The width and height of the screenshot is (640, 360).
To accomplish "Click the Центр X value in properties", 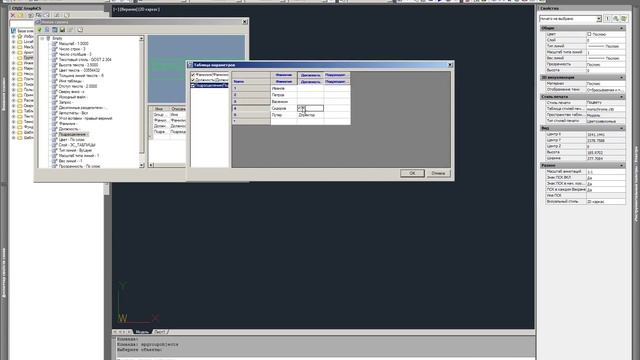I will coord(606,134).
